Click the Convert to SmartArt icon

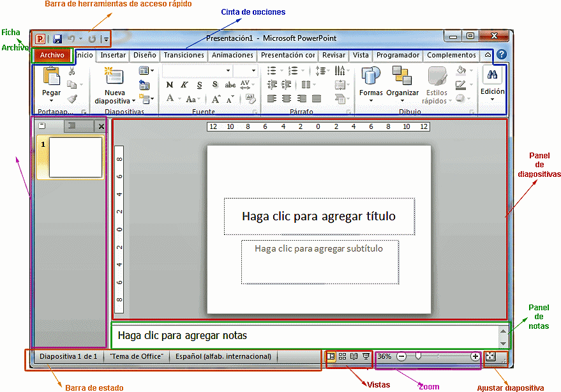(340, 98)
